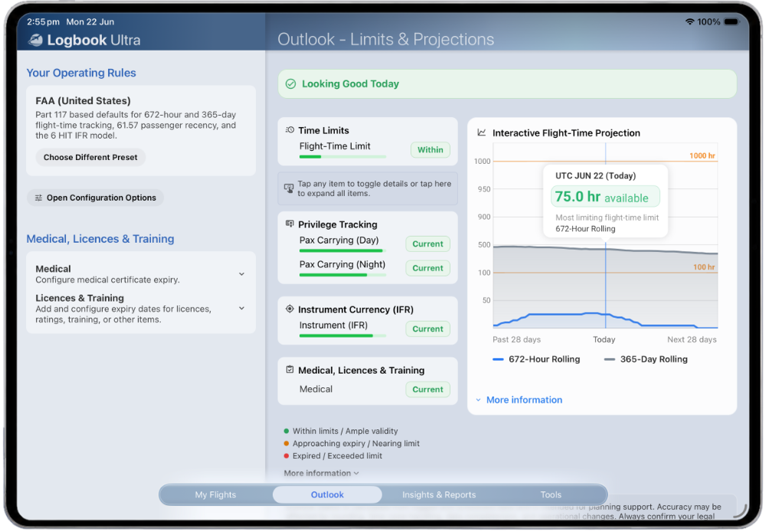Expand the Licences & Training row chevron
The height and width of the screenshot is (532, 766).
[242, 308]
